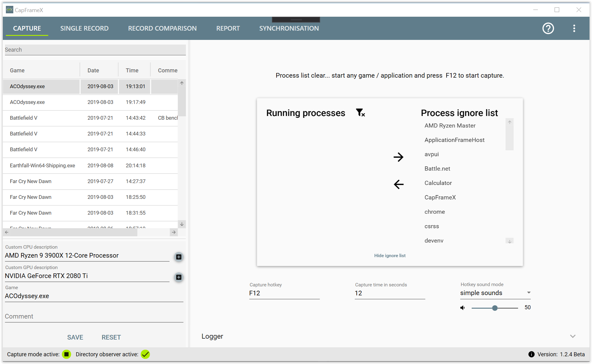Click the version info icon
This screenshot has width=592, height=364.
click(x=531, y=354)
